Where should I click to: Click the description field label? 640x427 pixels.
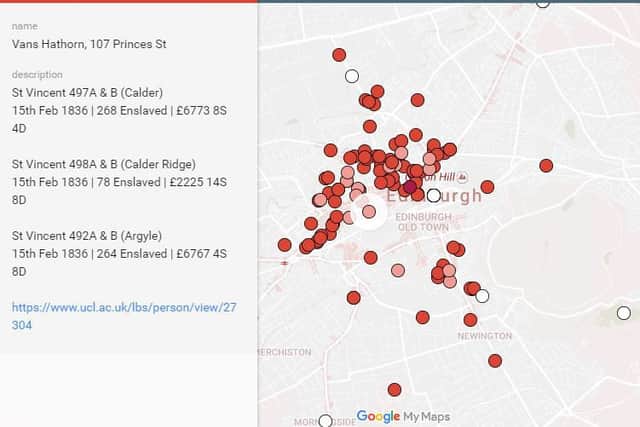pos(37,75)
